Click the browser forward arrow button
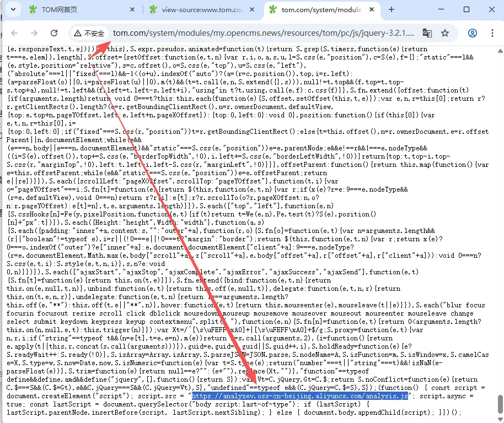504x423 pixels. pyautogui.click(x=34, y=33)
